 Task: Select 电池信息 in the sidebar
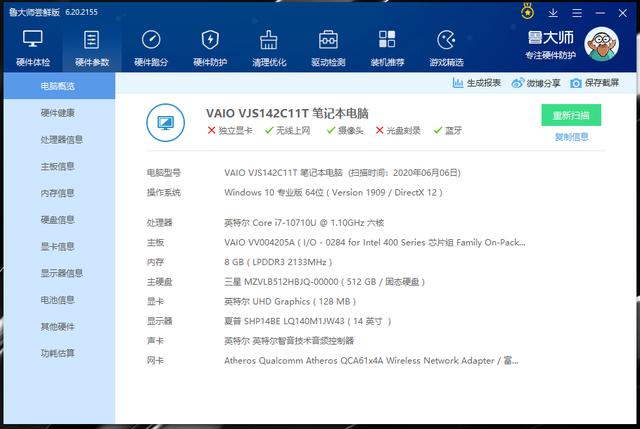[x=59, y=300]
